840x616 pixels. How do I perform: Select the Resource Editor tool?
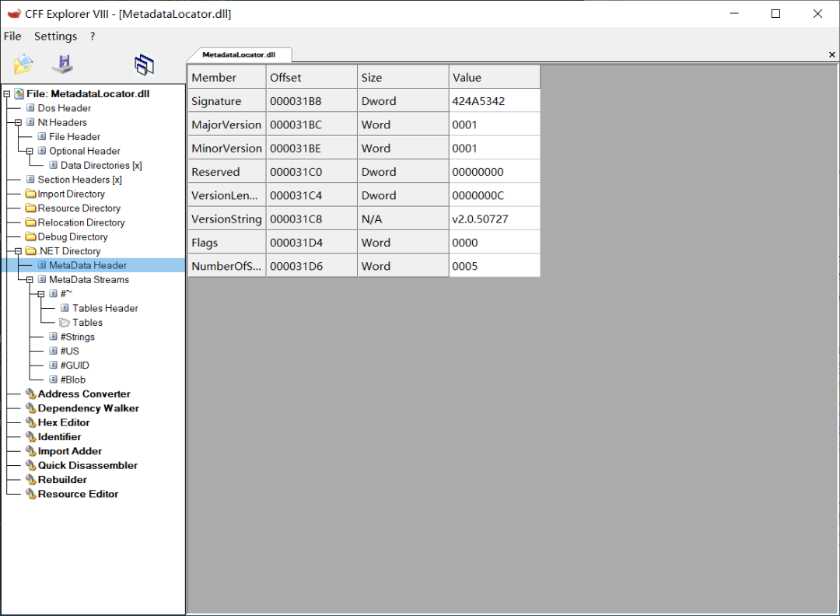[78, 494]
